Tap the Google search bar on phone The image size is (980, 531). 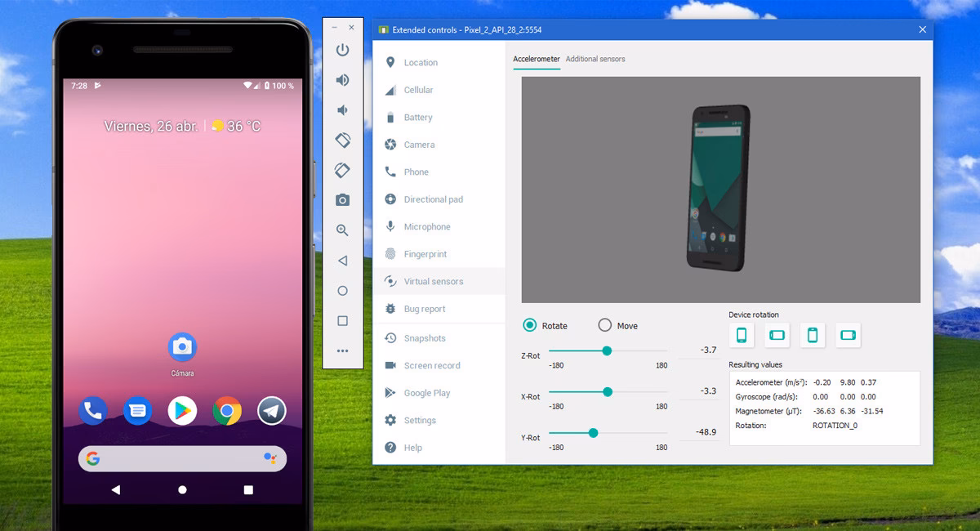pos(182,458)
